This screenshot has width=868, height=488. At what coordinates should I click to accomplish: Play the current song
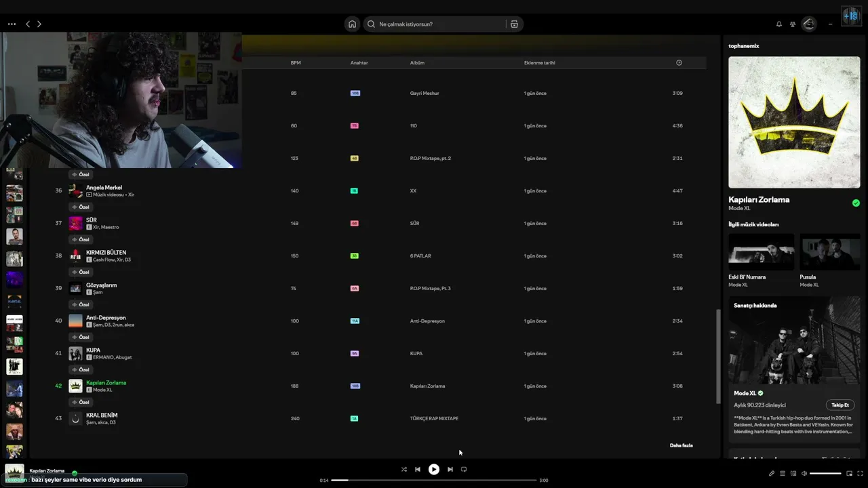(x=434, y=469)
